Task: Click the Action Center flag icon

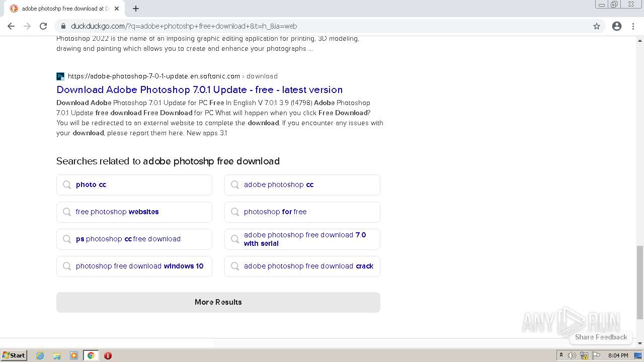Action: pos(597,355)
